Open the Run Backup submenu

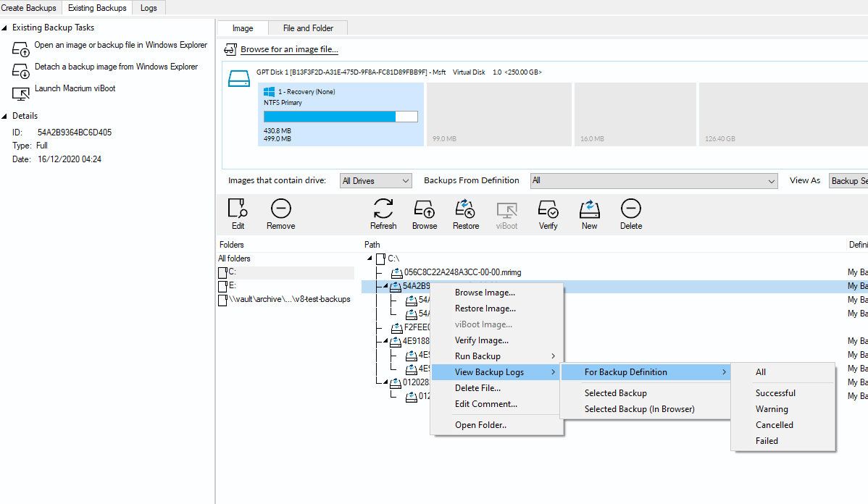pos(497,356)
